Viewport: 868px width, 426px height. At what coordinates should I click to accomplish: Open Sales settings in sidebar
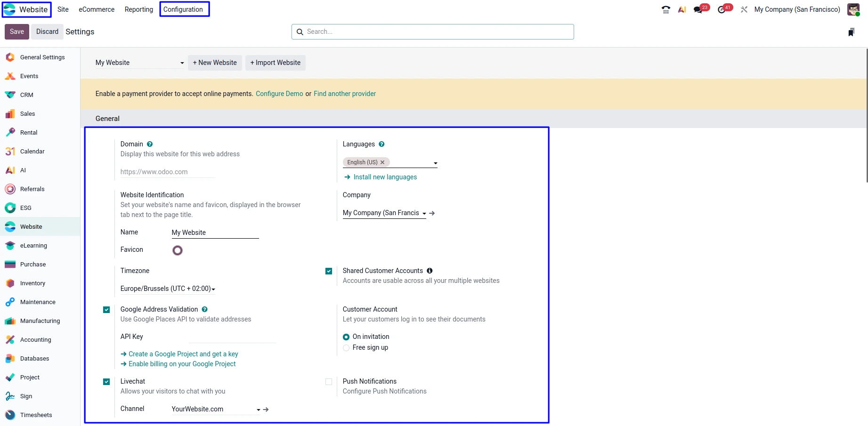point(40,113)
